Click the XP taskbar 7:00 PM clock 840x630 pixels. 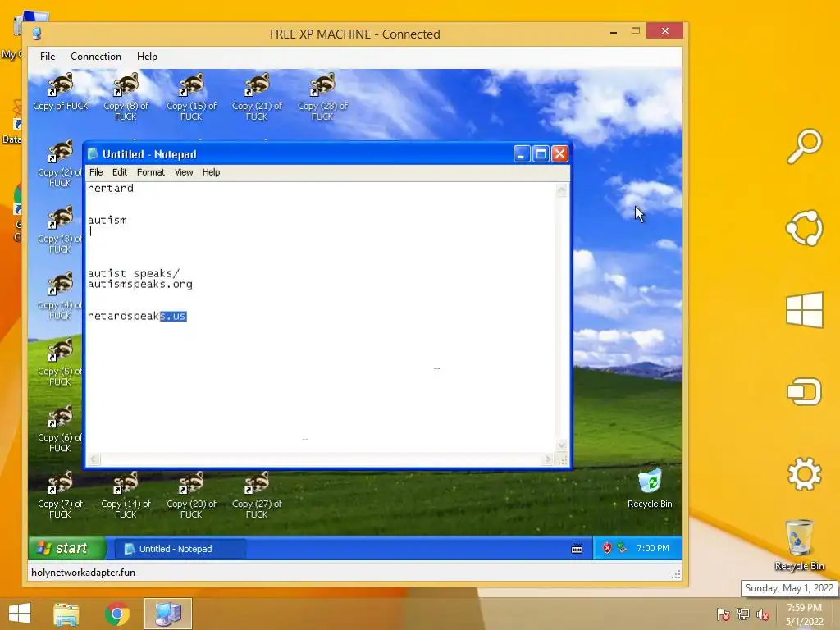pos(652,548)
